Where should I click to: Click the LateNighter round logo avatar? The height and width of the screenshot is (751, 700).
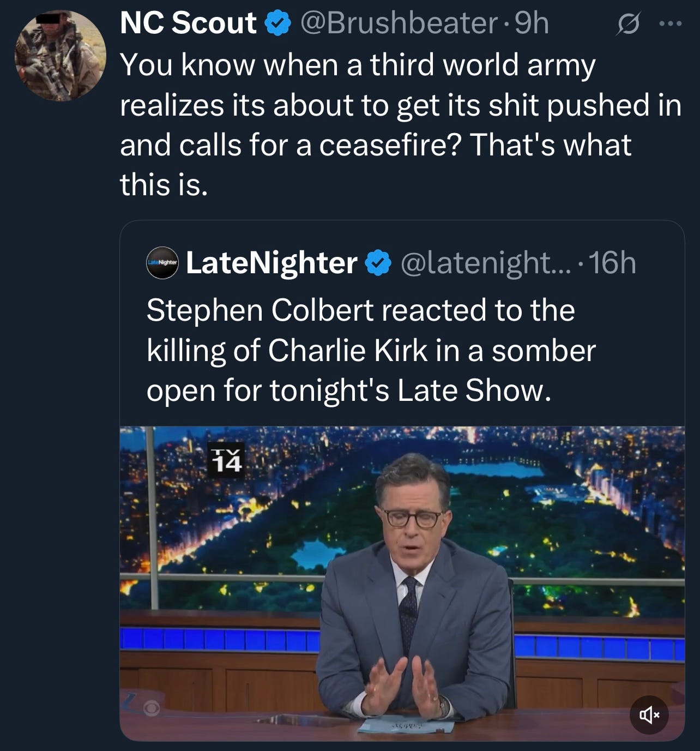click(x=162, y=263)
